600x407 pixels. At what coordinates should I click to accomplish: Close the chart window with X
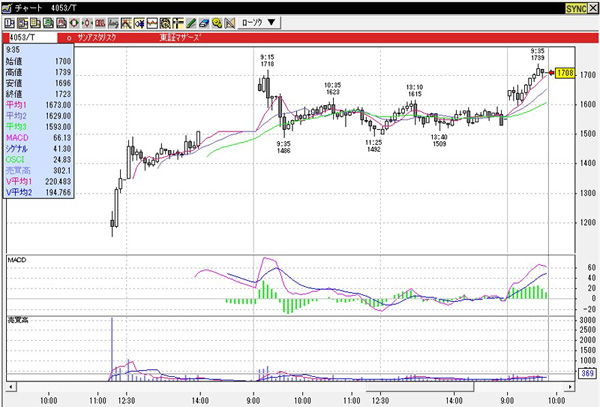(x=594, y=6)
